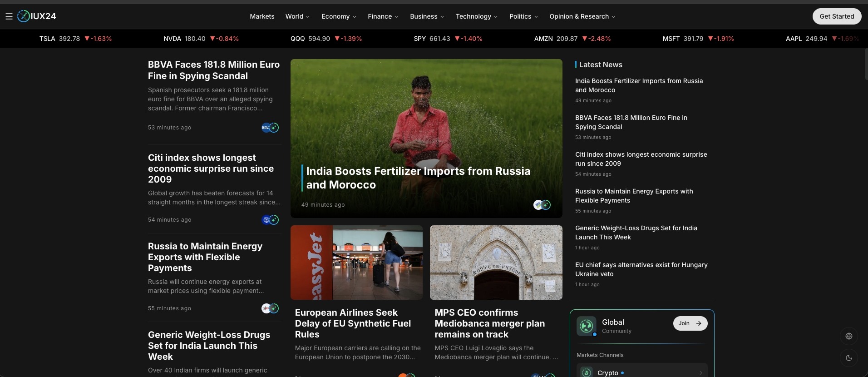This screenshot has height=377, width=868.
Task: Open Citi index longest surprise run headline
Action: pos(211,169)
